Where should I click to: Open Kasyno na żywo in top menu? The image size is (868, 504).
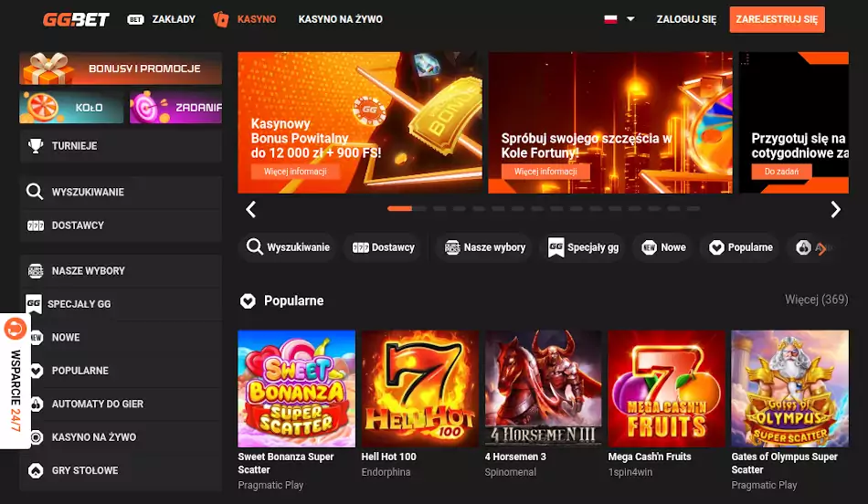click(x=341, y=19)
